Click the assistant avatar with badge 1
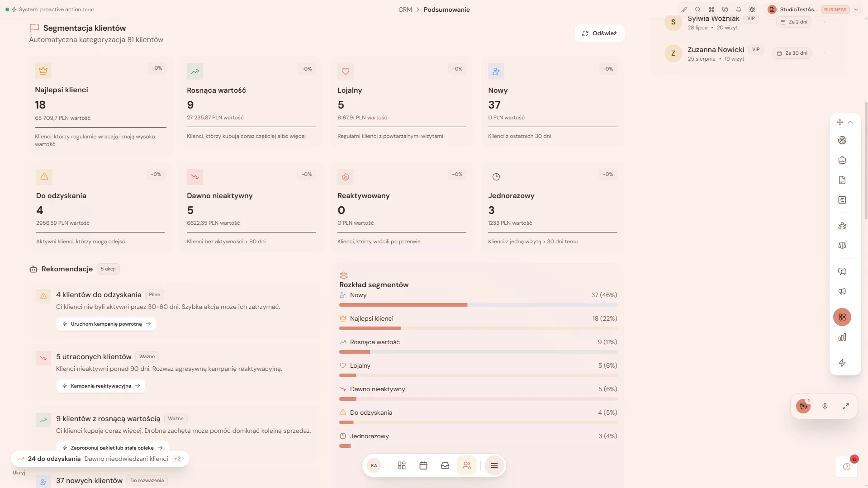This screenshot has width=868, height=488. click(x=804, y=406)
